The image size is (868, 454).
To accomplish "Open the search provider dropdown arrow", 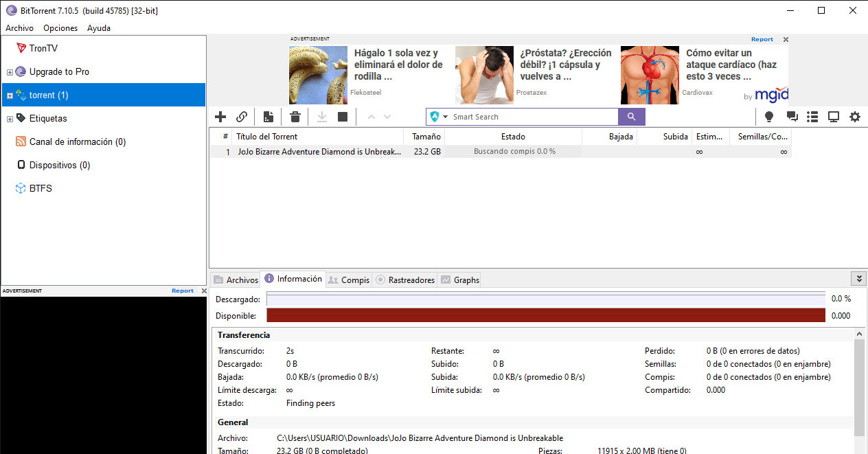I will click(445, 117).
